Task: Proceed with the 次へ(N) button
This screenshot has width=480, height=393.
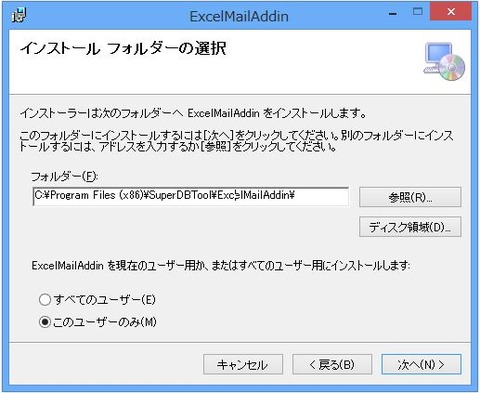Action: pyautogui.click(x=421, y=364)
